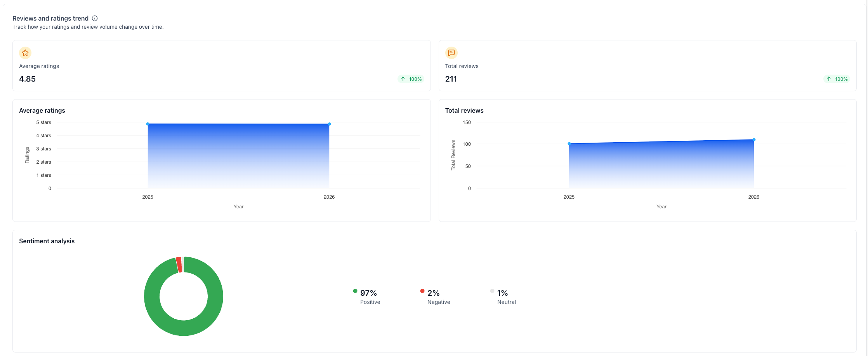Click the 'Track how your ratings' subtitle text
This screenshot has width=868, height=356.
point(88,27)
